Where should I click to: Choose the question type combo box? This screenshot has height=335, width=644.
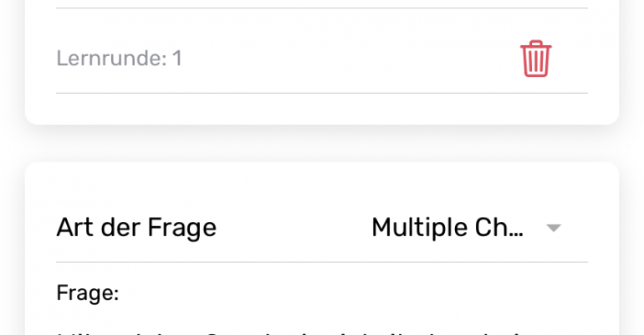tap(466, 227)
